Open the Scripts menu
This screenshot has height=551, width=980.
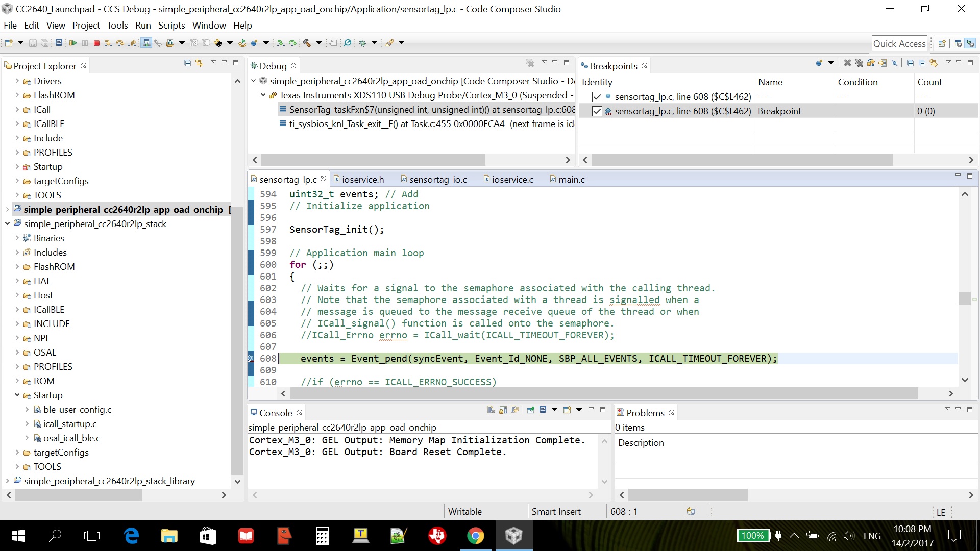point(171,26)
